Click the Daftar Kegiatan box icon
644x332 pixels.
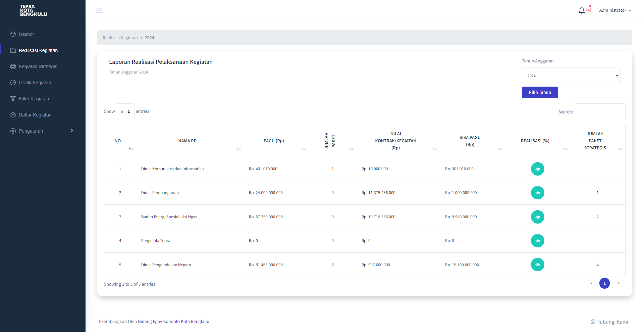(13, 115)
